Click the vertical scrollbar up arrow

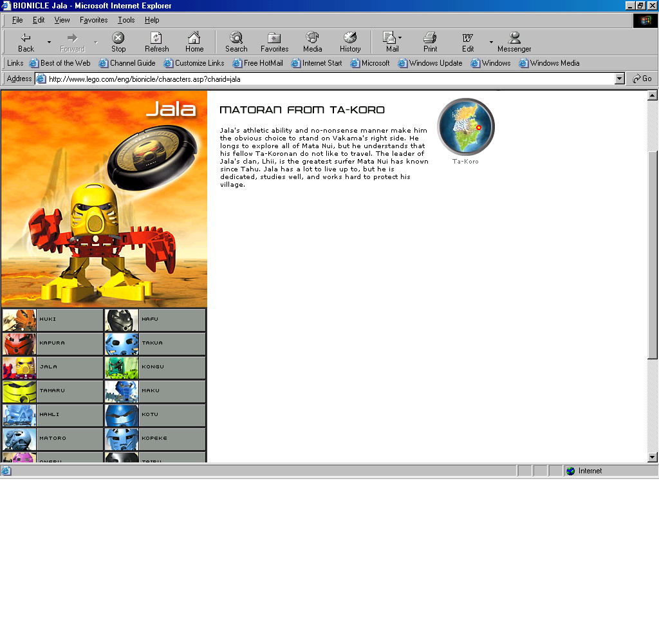click(x=653, y=95)
